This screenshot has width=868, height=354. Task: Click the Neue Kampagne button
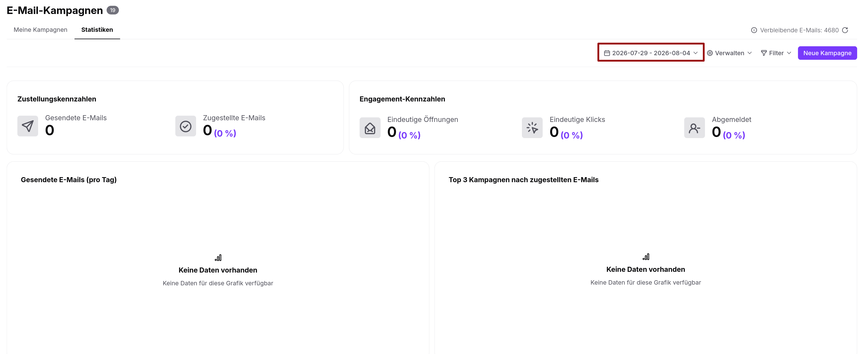pyautogui.click(x=827, y=53)
